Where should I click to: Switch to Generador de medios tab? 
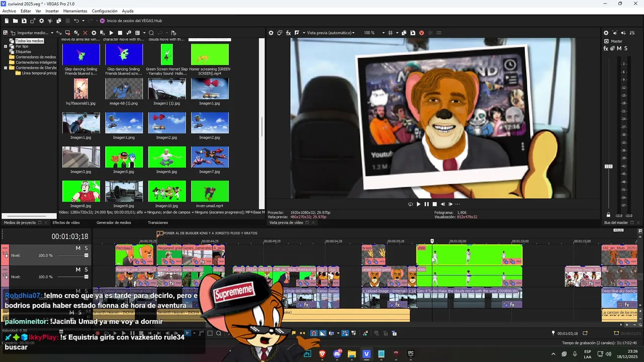[x=114, y=222]
